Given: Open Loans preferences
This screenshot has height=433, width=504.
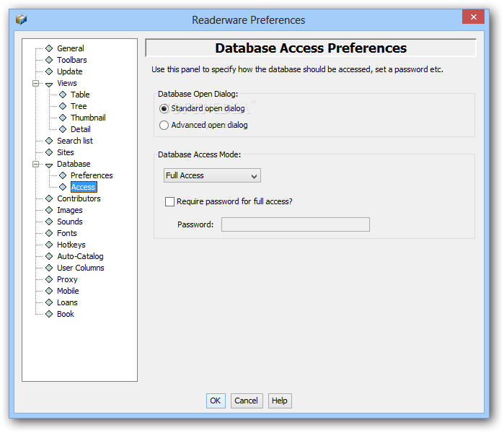Looking at the screenshot, I should [x=67, y=302].
